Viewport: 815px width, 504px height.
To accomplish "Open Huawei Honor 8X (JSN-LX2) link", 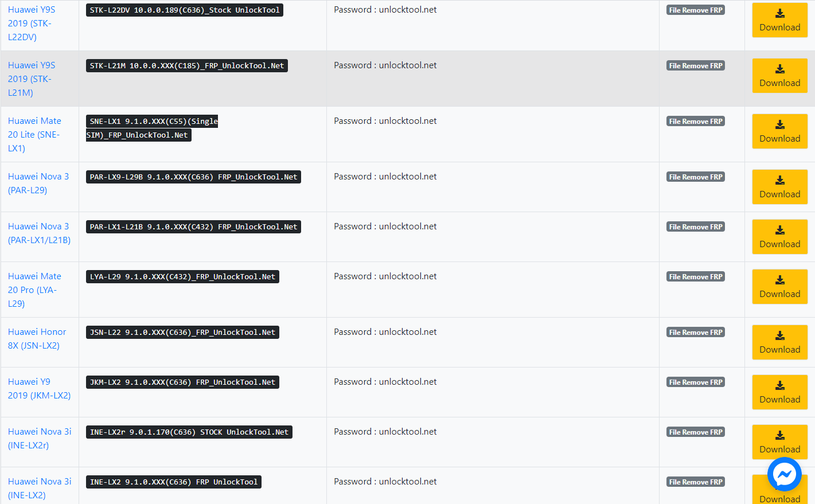I will (x=37, y=339).
